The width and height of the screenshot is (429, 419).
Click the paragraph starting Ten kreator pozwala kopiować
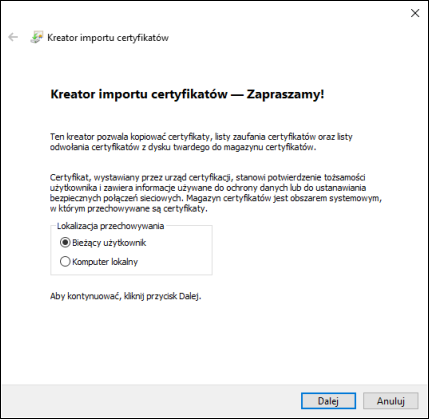[x=201, y=142]
